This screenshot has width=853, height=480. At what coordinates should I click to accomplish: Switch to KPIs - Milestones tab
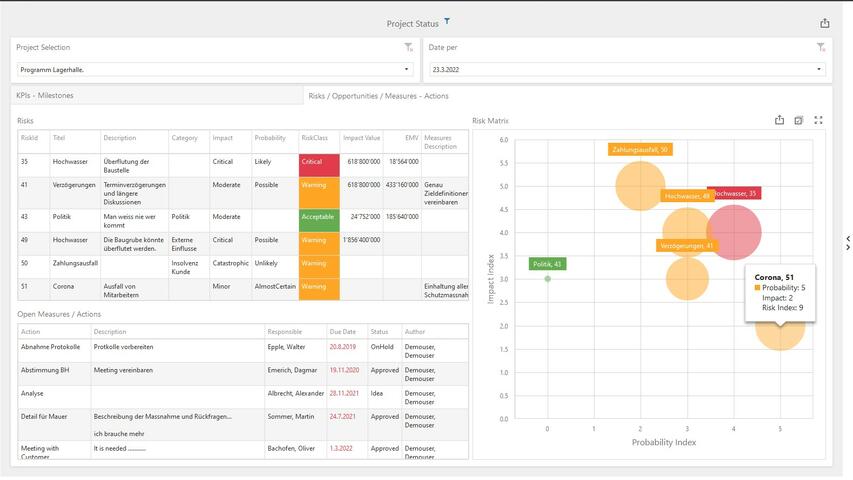pos(44,96)
